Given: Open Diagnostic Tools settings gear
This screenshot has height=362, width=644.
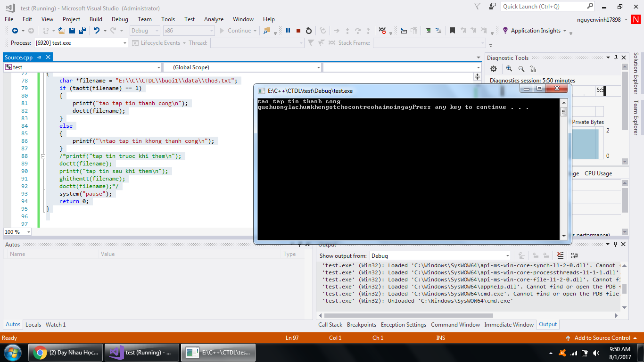Looking at the screenshot, I should (x=493, y=68).
